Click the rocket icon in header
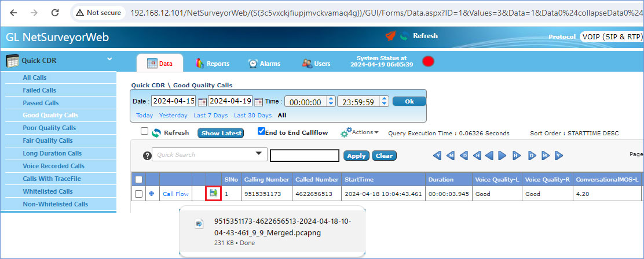 [390, 36]
